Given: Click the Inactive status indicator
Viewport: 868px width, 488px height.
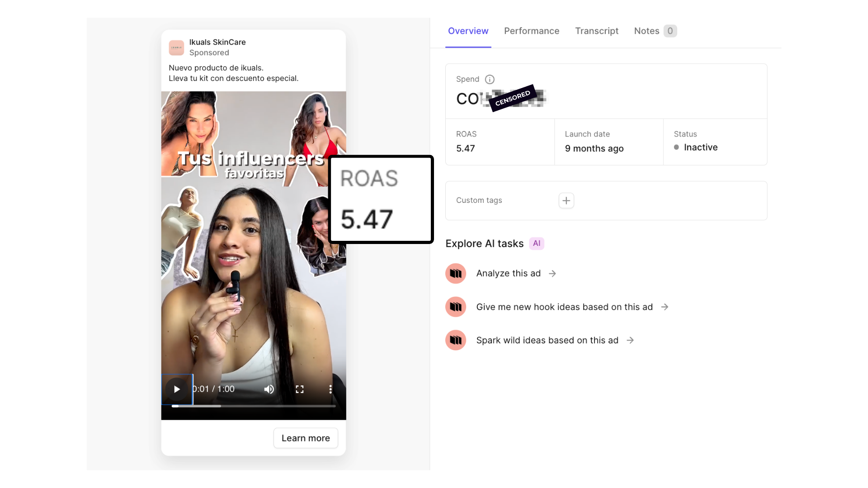Looking at the screenshot, I should [x=696, y=147].
